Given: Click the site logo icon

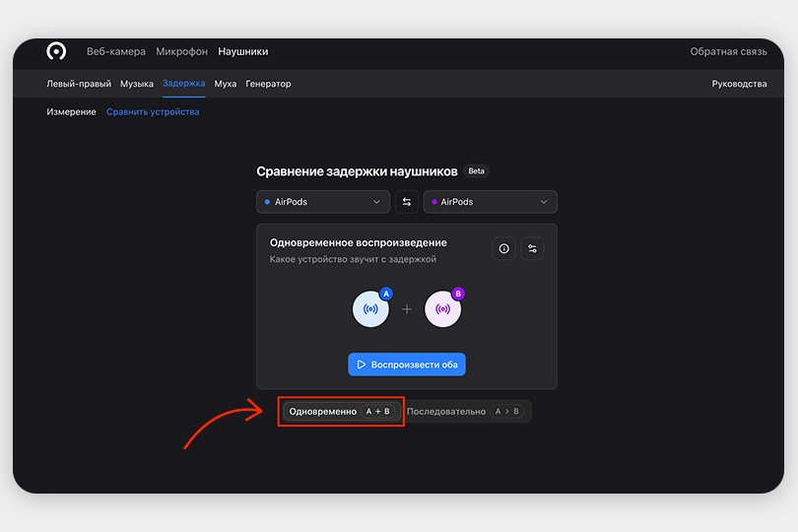Looking at the screenshot, I should 56,51.
